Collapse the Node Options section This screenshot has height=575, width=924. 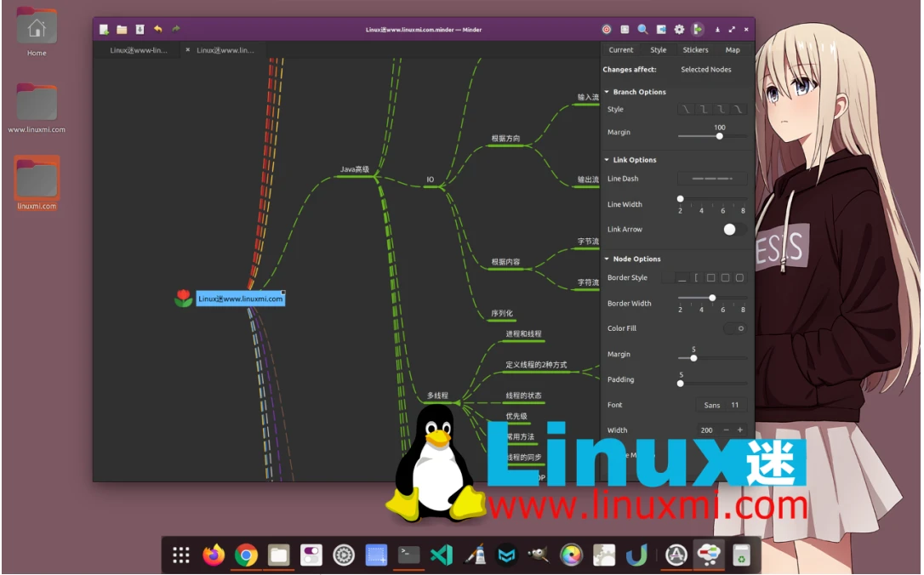click(604, 258)
